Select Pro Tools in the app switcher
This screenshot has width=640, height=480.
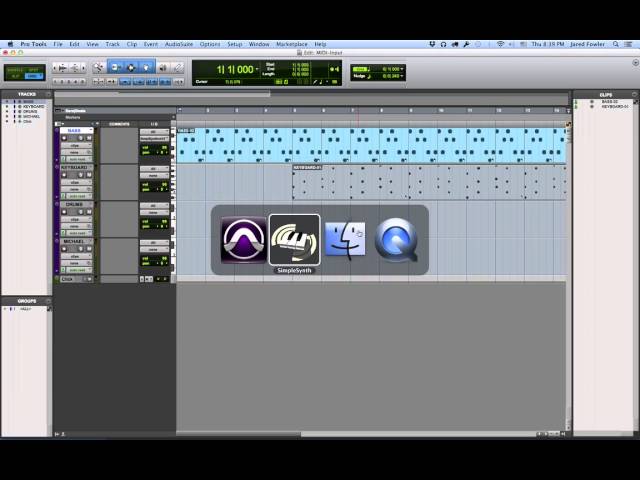243,240
